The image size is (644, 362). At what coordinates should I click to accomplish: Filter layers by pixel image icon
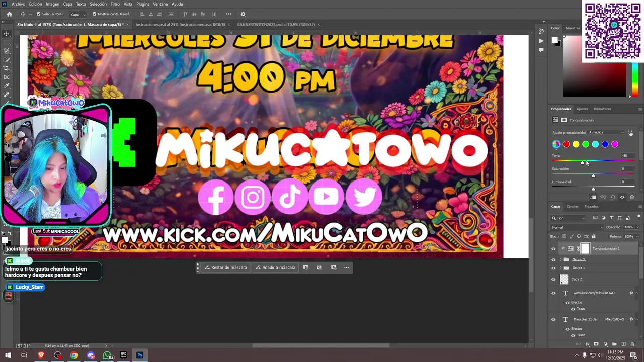click(595, 218)
